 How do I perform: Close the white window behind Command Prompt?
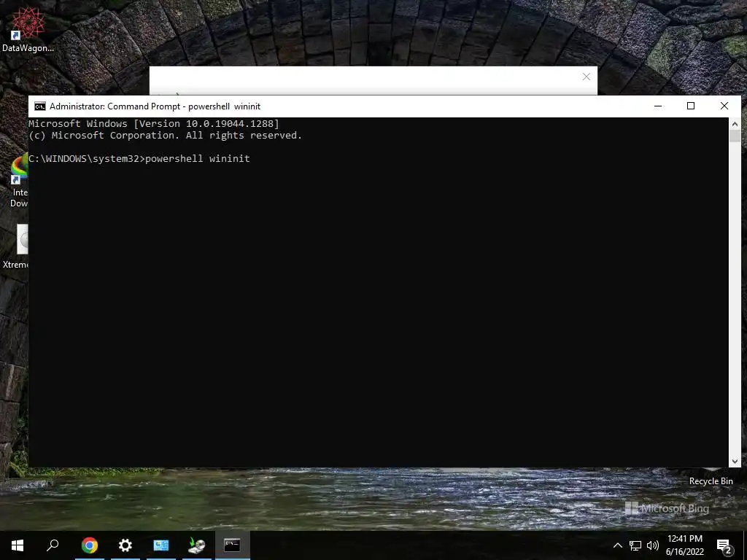pyautogui.click(x=587, y=77)
